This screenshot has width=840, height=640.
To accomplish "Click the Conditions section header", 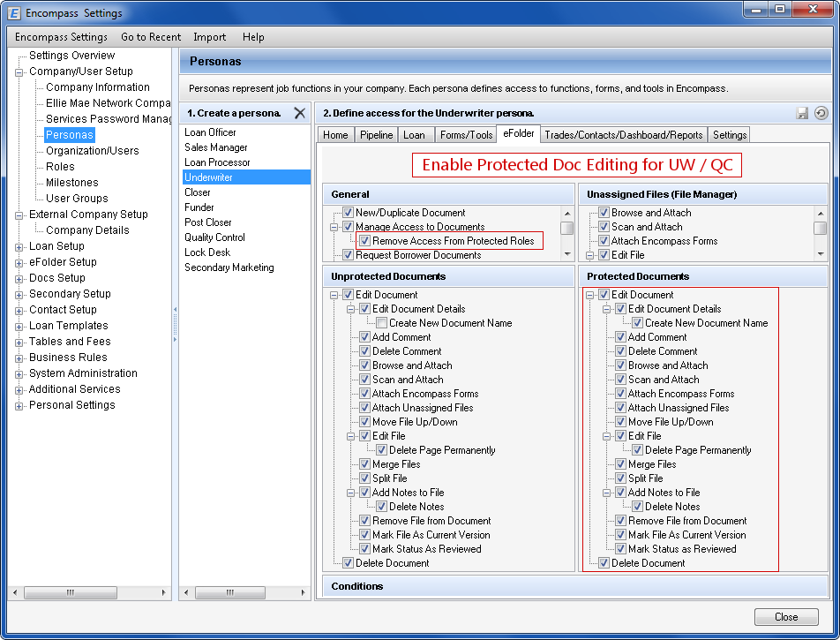I will (574, 586).
